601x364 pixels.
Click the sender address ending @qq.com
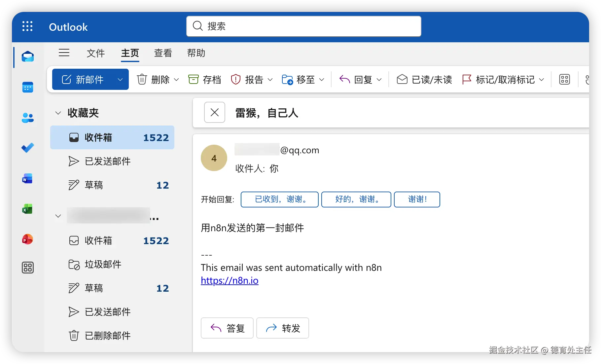[277, 150]
